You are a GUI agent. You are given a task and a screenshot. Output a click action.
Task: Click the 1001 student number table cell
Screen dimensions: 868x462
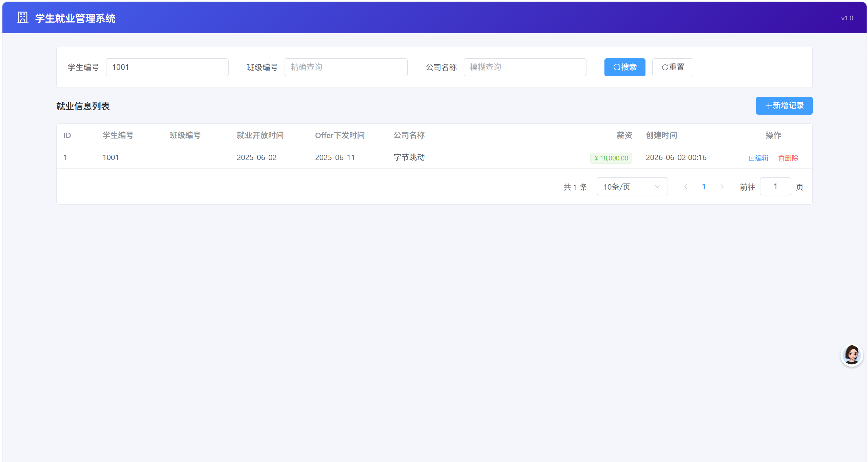point(111,157)
